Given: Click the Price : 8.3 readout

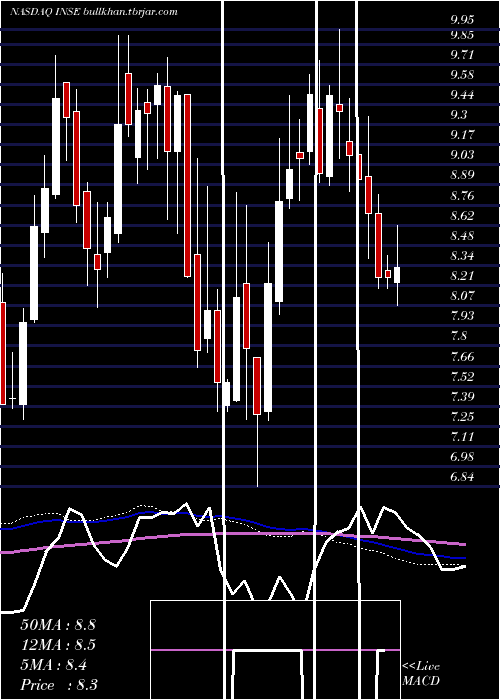Looking at the screenshot, I should [x=59, y=685].
